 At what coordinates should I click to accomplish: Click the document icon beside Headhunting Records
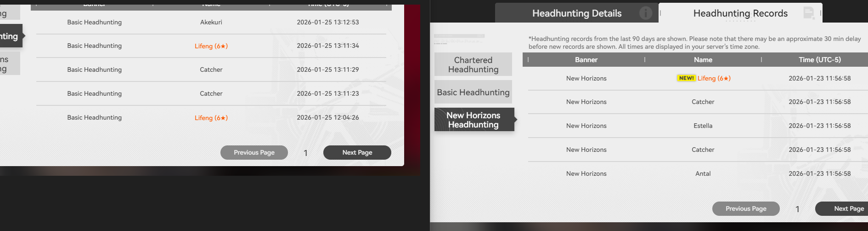coord(809,13)
